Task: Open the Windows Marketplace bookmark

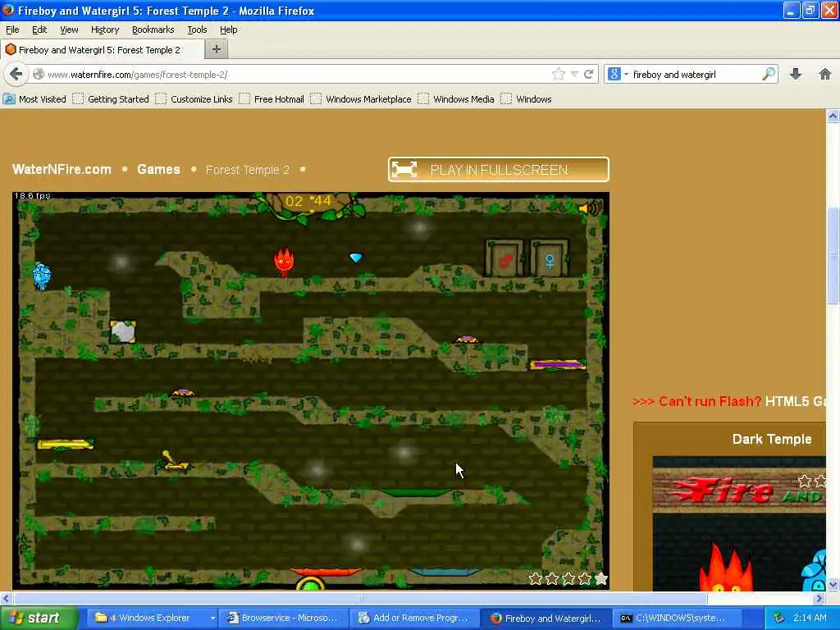Action: tap(361, 99)
